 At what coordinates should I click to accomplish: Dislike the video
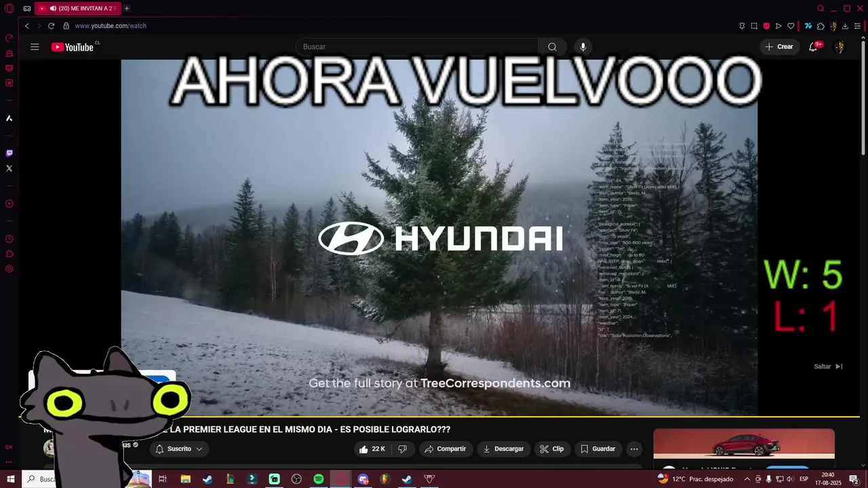[402, 449]
